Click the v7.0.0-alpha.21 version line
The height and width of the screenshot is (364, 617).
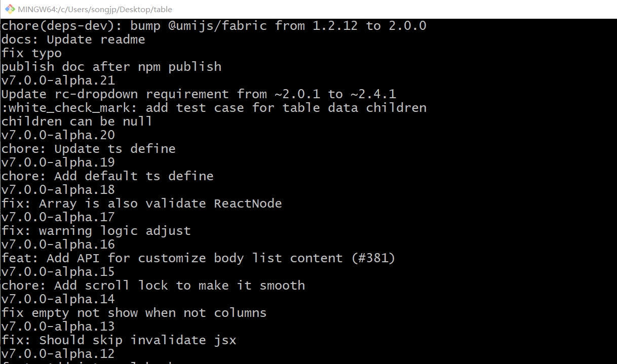point(58,80)
